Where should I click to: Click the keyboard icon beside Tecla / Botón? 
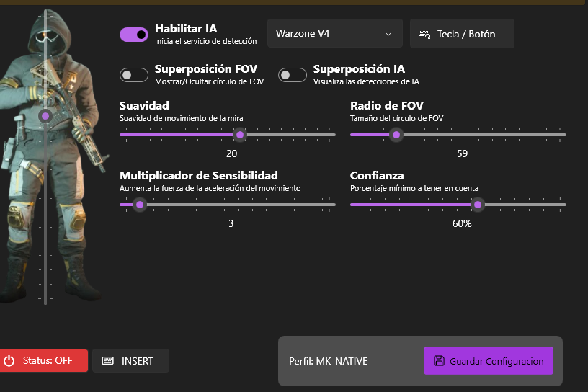click(x=424, y=34)
